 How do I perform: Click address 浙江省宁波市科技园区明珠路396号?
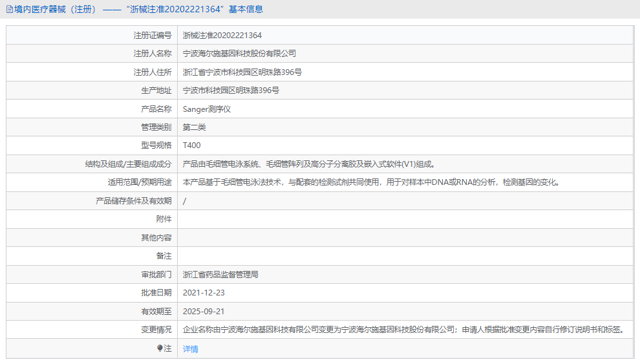point(242,72)
